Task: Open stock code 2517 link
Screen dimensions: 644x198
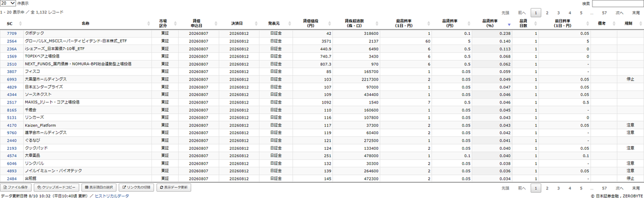Action: [11, 102]
